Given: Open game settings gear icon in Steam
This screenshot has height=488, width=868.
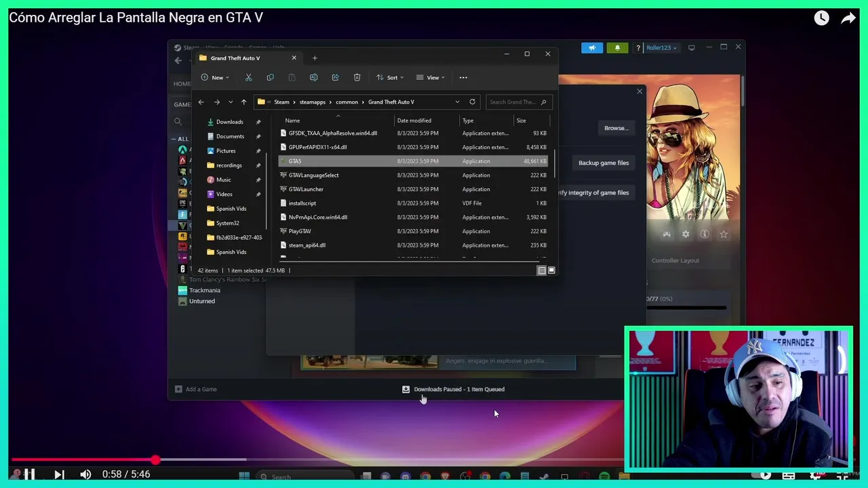Looking at the screenshot, I should point(686,234).
